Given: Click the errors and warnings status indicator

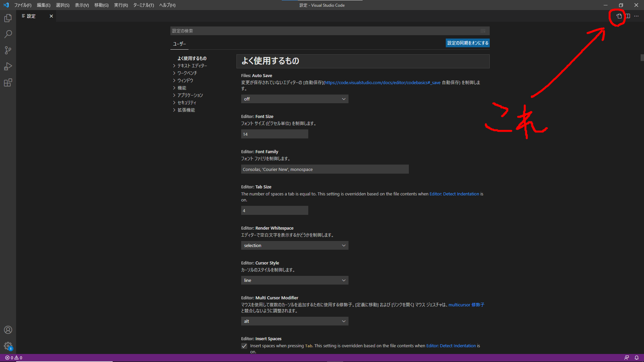Looking at the screenshot, I should tap(14, 358).
